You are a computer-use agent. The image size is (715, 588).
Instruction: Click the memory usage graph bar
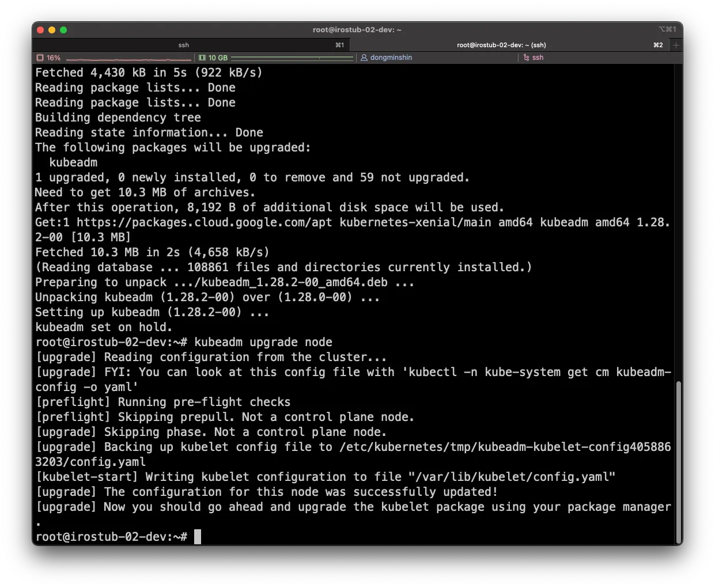[292, 58]
